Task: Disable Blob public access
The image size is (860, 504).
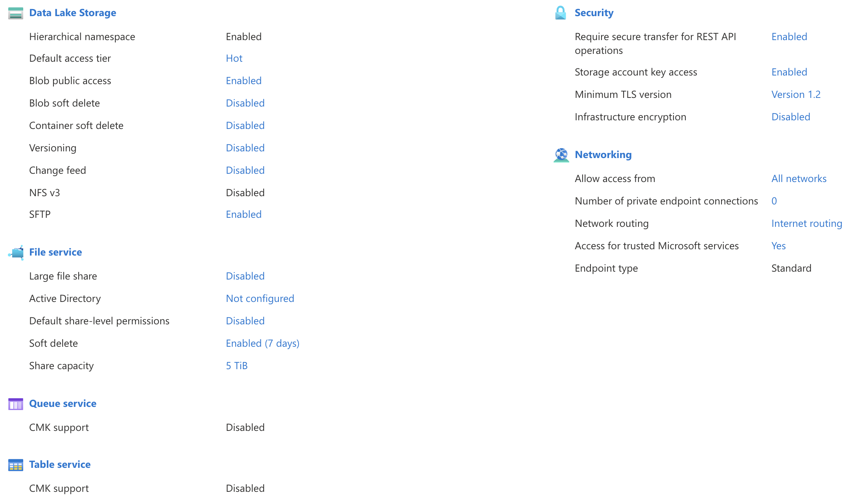Action: click(x=244, y=80)
